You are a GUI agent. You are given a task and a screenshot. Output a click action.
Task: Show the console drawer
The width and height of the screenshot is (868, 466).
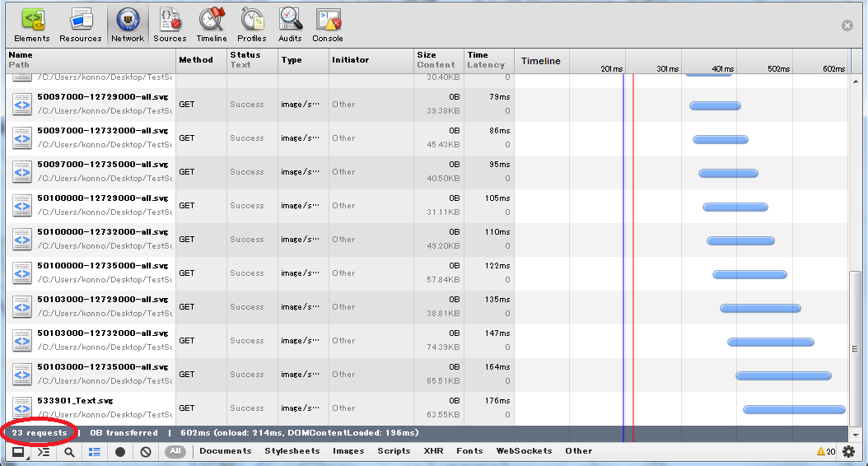point(44,451)
